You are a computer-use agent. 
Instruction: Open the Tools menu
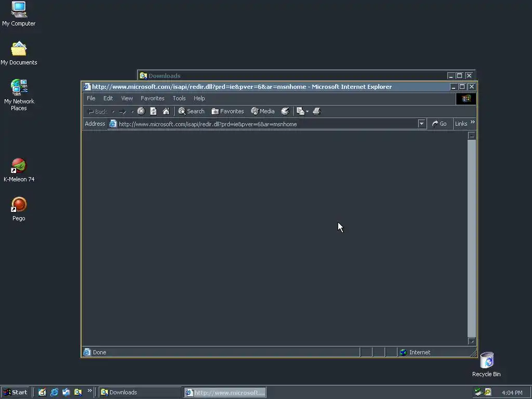179,98
